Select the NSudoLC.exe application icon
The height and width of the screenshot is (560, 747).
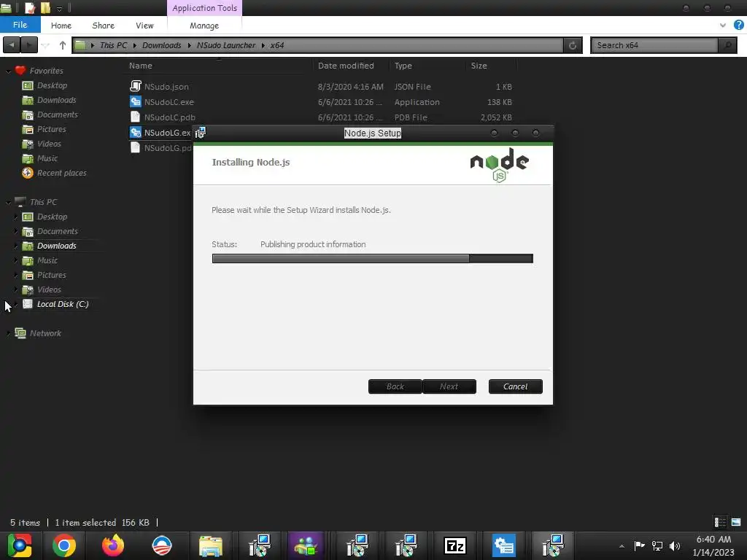(x=135, y=101)
